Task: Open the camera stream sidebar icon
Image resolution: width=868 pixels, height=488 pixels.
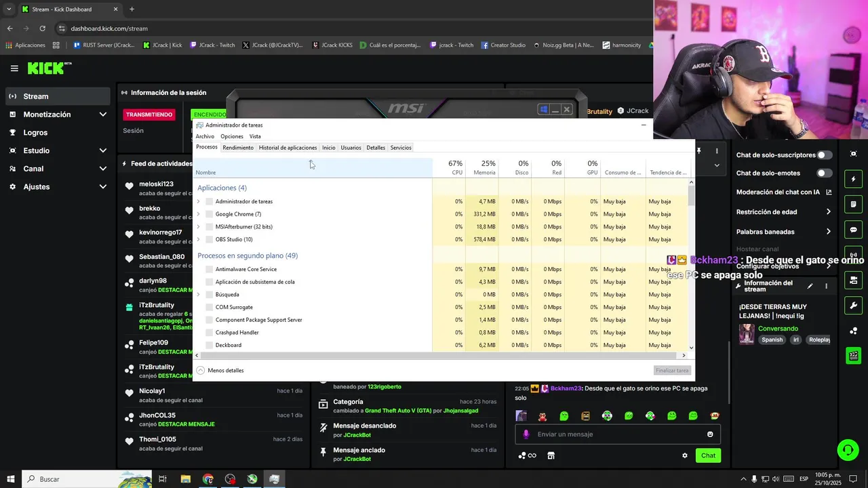Action: click(x=854, y=280)
